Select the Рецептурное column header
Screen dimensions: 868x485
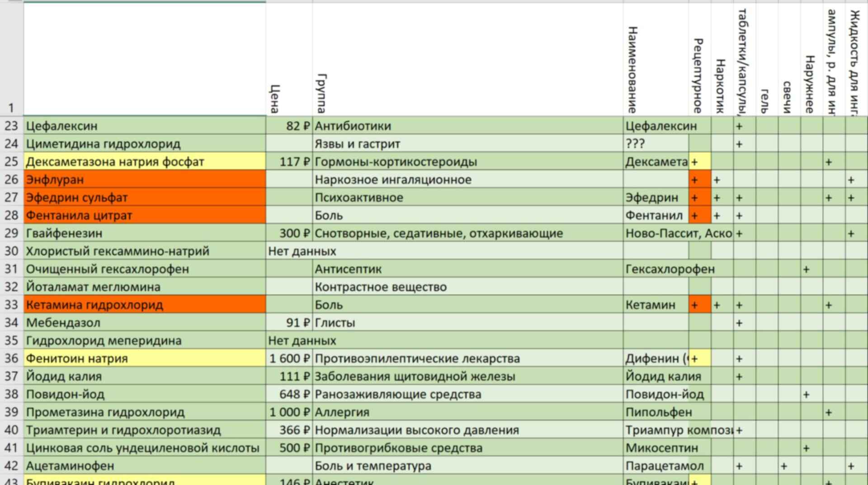tap(700, 59)
